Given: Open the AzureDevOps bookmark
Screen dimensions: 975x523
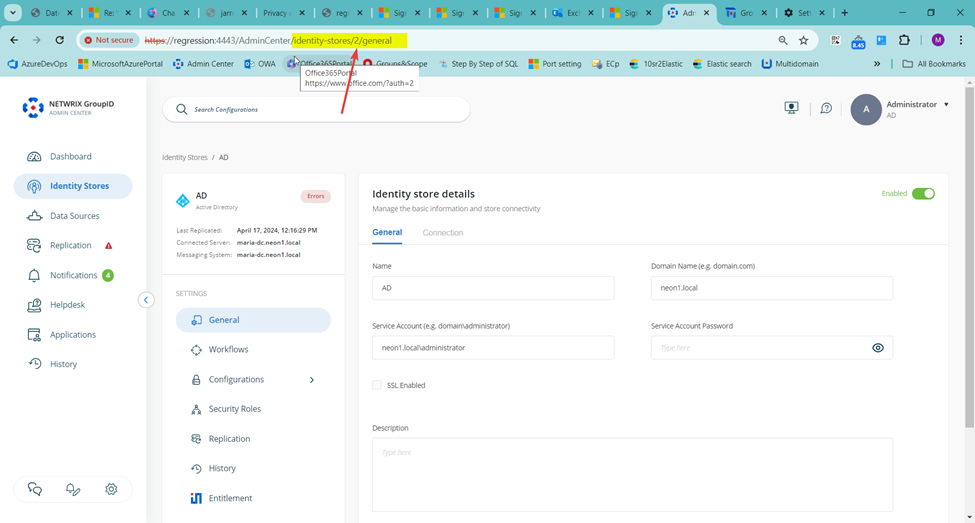Looking at the screenshot, I should [37, 63].
